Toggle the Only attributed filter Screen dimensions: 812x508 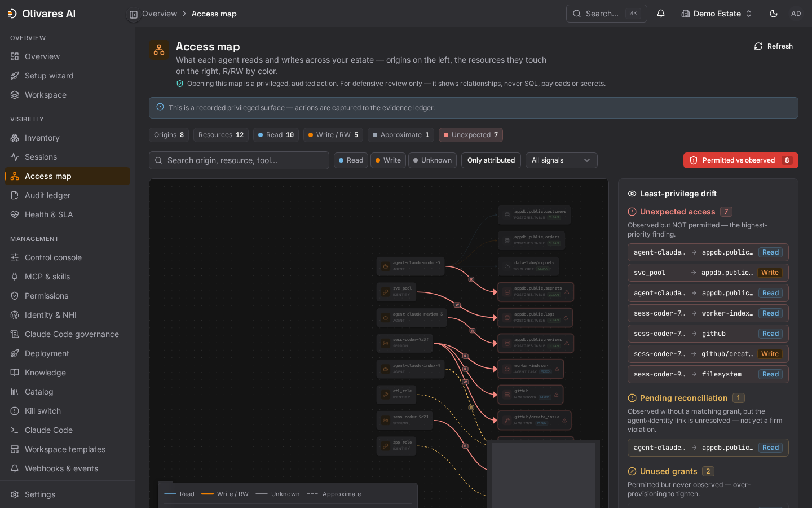point(491,160)
